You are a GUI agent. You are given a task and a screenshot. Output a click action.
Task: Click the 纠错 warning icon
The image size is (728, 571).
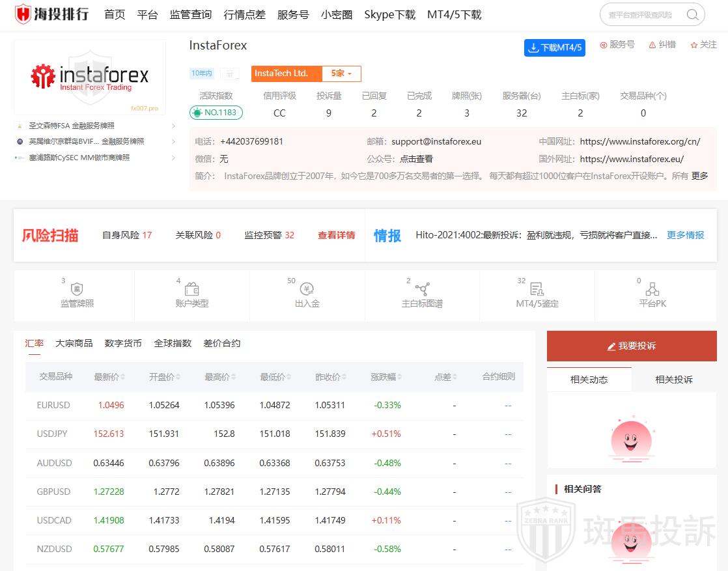point(651,45)
